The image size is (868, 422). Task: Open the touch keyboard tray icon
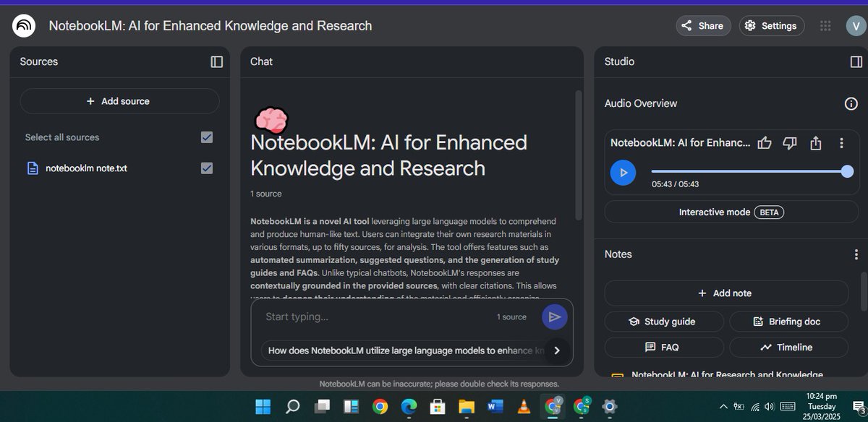[x=788, y=407]
